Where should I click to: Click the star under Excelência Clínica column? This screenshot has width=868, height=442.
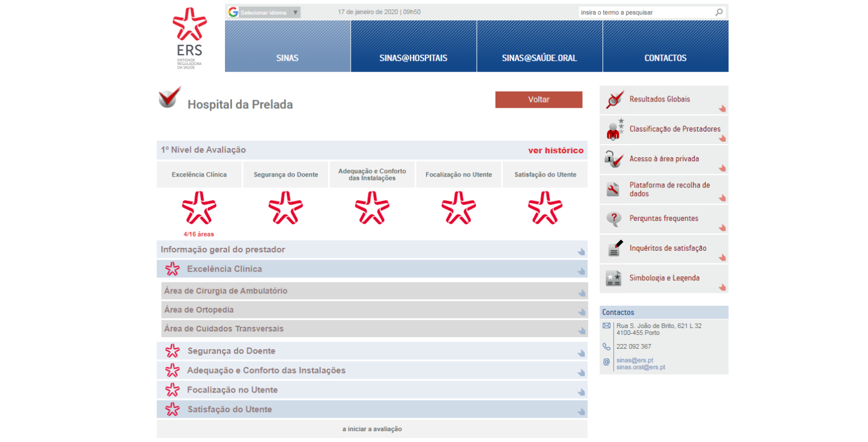point(199,208)
